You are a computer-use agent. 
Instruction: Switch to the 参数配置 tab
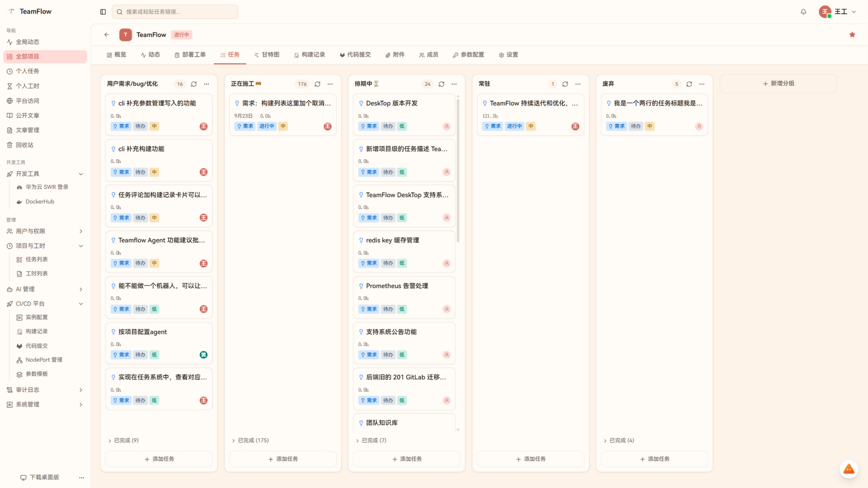[468, 55]
